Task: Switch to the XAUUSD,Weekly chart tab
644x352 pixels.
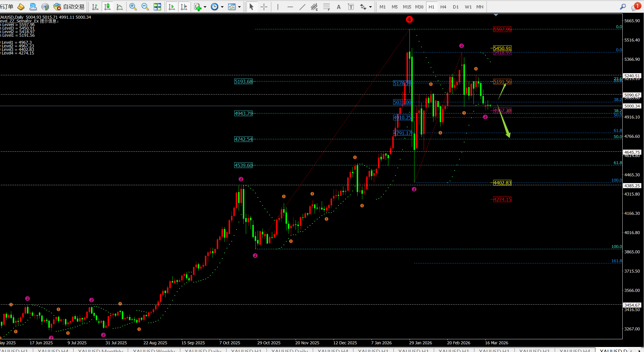Action: click(x=154, y=350)
